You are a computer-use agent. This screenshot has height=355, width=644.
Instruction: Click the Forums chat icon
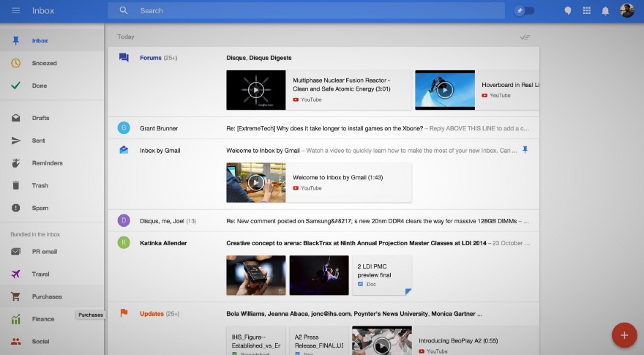124,58
